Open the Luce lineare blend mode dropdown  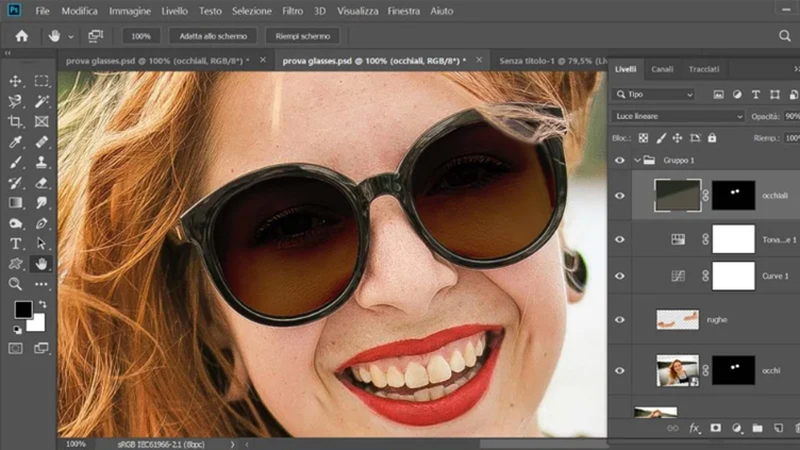click(678, 116)
